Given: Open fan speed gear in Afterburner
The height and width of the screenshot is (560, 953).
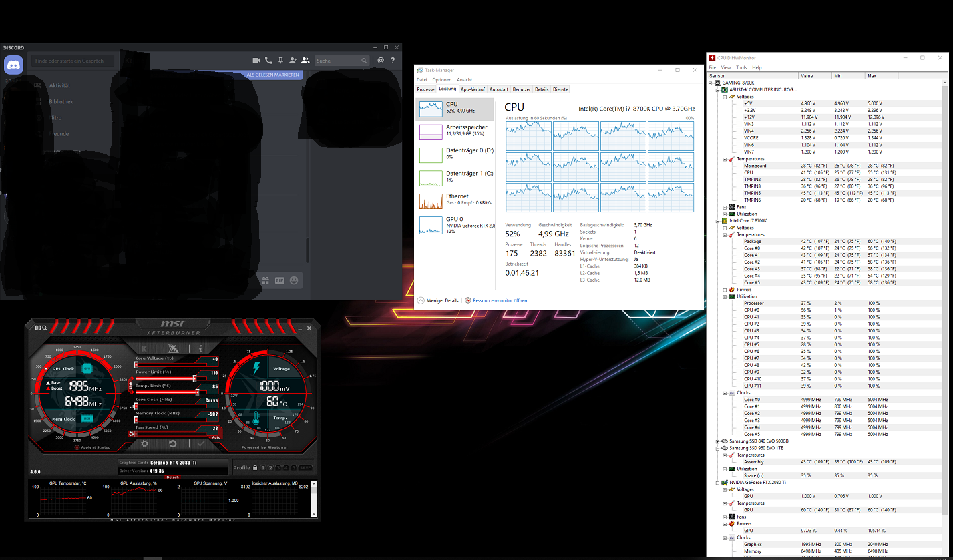Looking at the screenshot, I should click(x=132, y=435).
